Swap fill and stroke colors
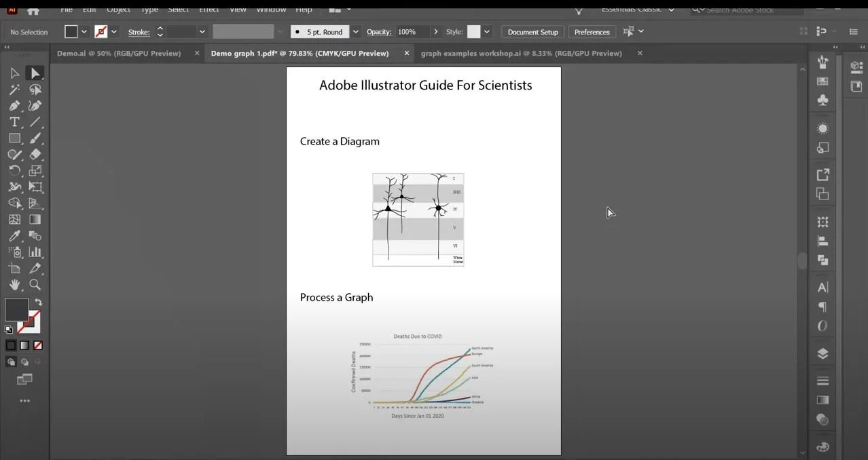The image size is (868, 460). click(38, 303)
